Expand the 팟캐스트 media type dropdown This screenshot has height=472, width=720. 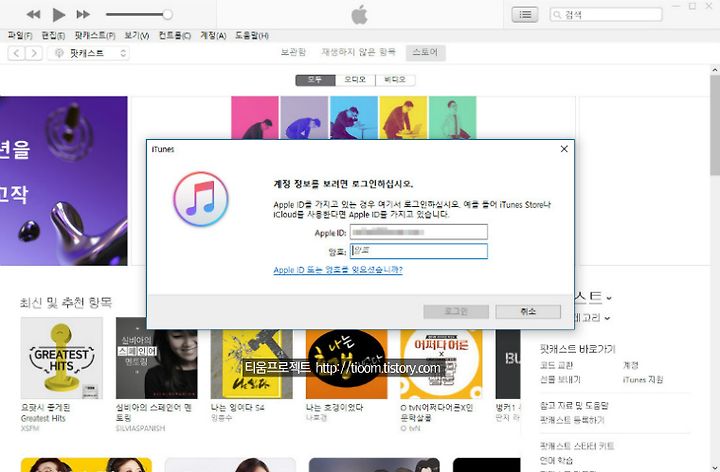pos(89,53)
